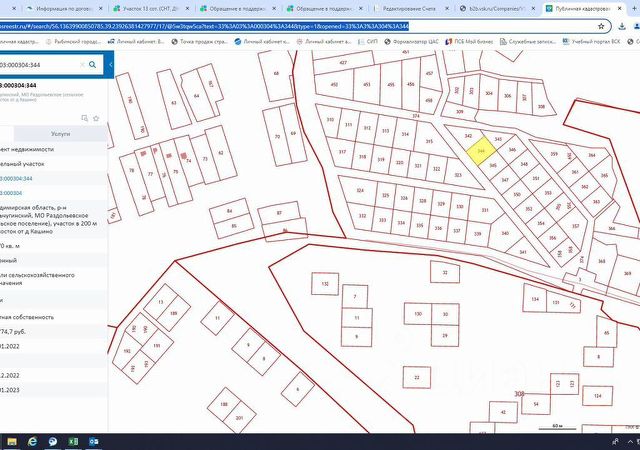Open the 'СУП' bookmark
This screenshot has height=450, width=640.
tap(368, 41)
